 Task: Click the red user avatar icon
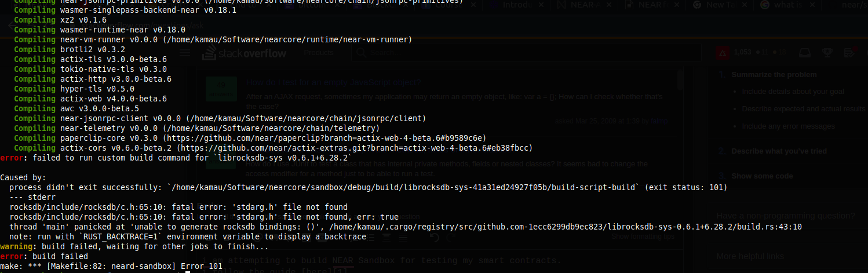(723, 52)
